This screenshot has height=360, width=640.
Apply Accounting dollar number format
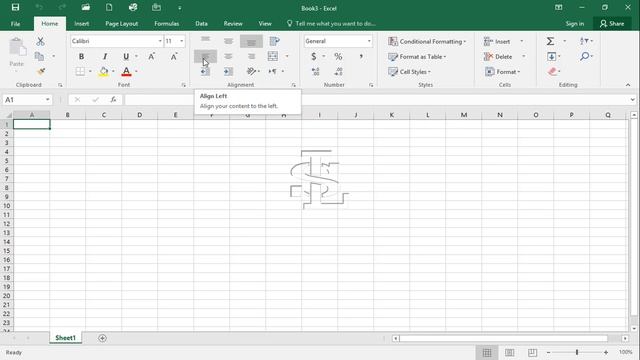point(313,56)
